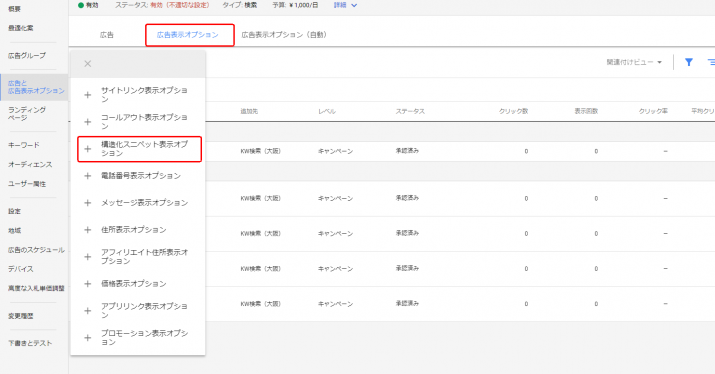Open 設定 in the left sidebar
Image resolution: width=715 pixels, height=374 pixels.
(x=15, y=211)
